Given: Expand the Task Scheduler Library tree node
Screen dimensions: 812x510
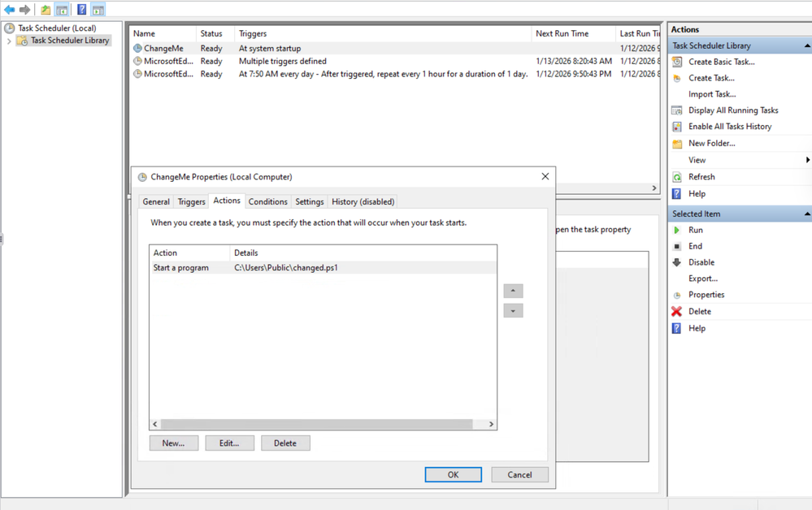Looking at the screenshot, I should (9, 41).
